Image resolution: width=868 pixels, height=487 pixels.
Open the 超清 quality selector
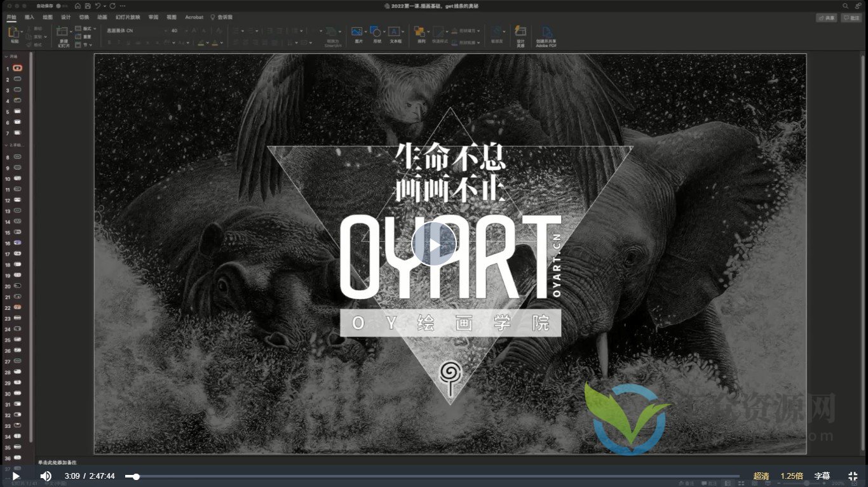[761, 476]
